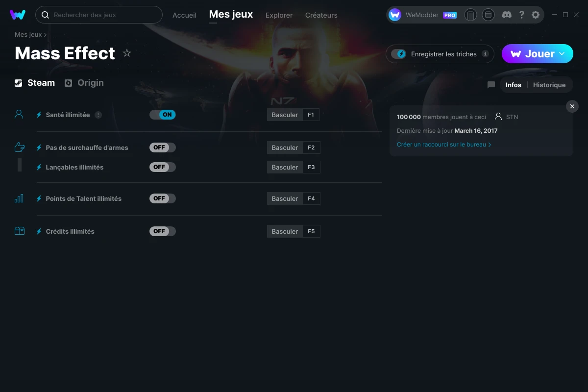Focus the Rechercher des jeux search field
Viewport: 588px width, 392px height.
point(99,15)
